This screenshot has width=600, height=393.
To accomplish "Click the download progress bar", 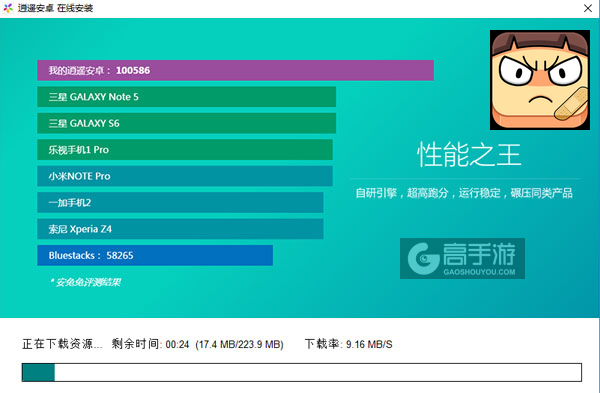I will [302, 372].
